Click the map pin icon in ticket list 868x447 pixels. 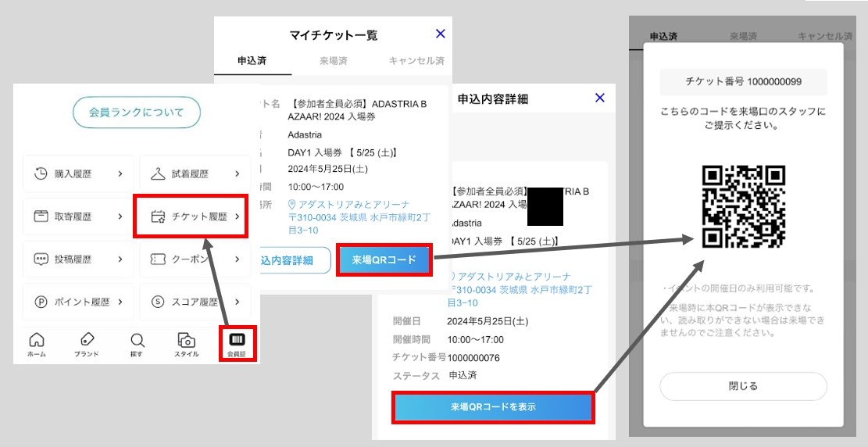pyautogui.click(x=292, y=205)
